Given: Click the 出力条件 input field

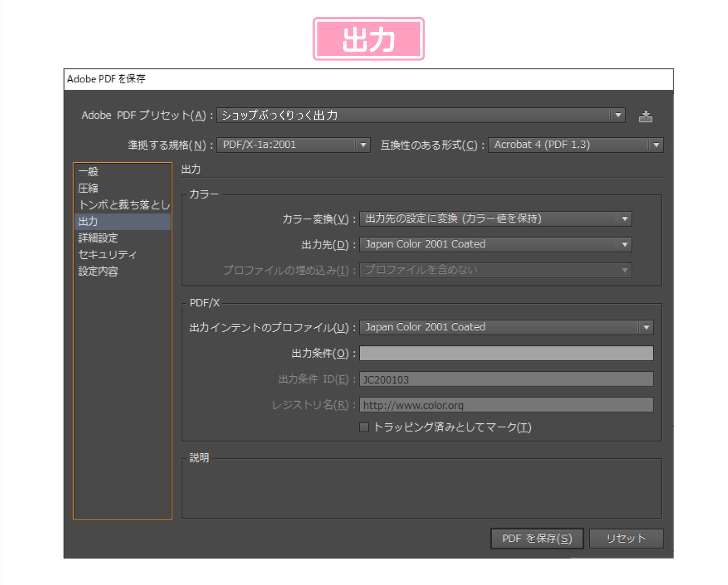Looking at the screenshot, I should [x=506, y=353].
